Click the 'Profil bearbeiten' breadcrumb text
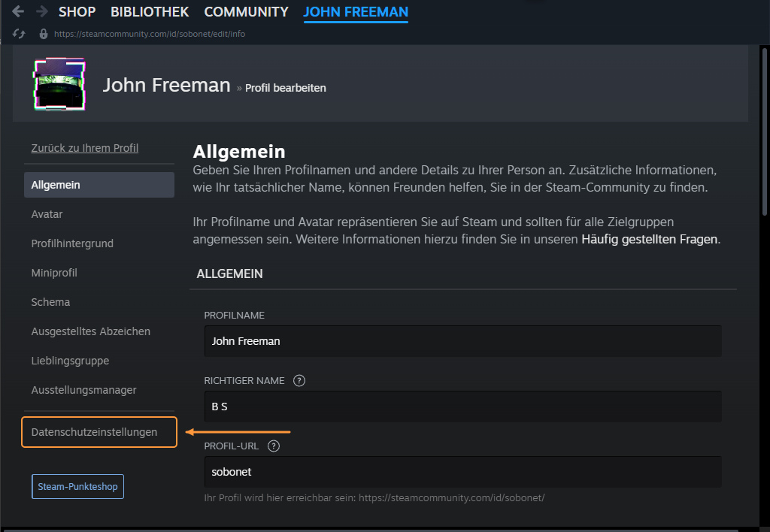 [285, 88]
